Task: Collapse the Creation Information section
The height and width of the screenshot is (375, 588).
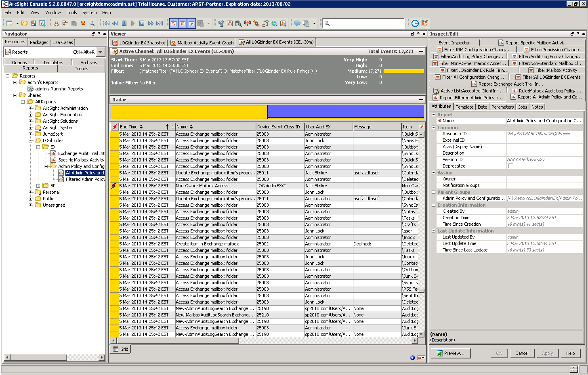Action: tap(433, 205)
